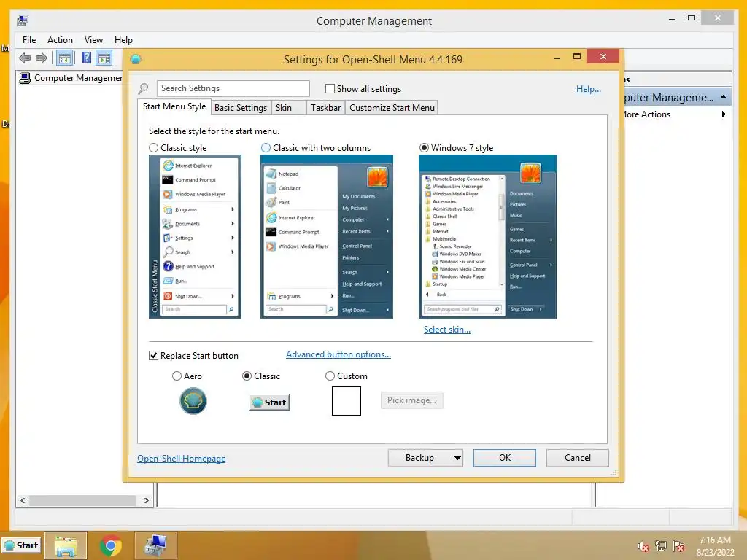Click the Cancel button
Viewport: 747px width, 560px height.
(578, 458)
